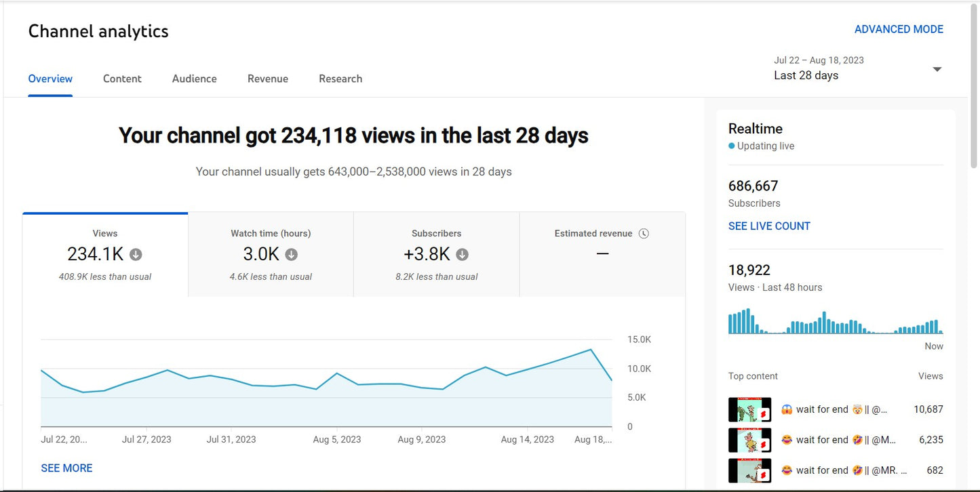
Task: Select the Research tab
Action: coord(340,79)
